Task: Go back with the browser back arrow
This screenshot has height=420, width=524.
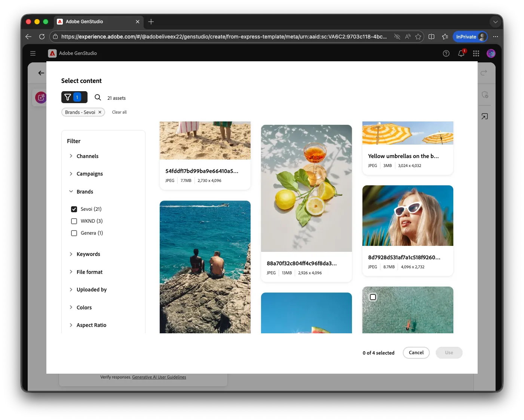Action: (28, 37)
